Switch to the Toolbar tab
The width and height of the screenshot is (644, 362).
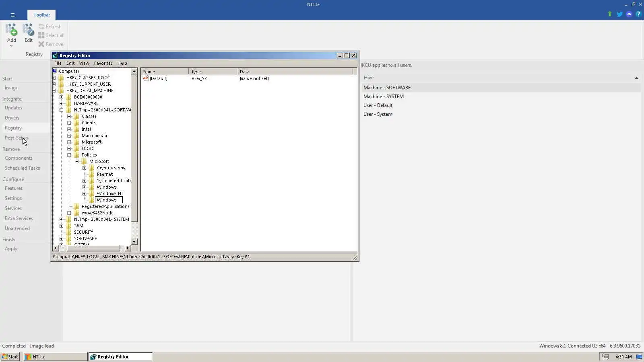(x=42, y=15)
